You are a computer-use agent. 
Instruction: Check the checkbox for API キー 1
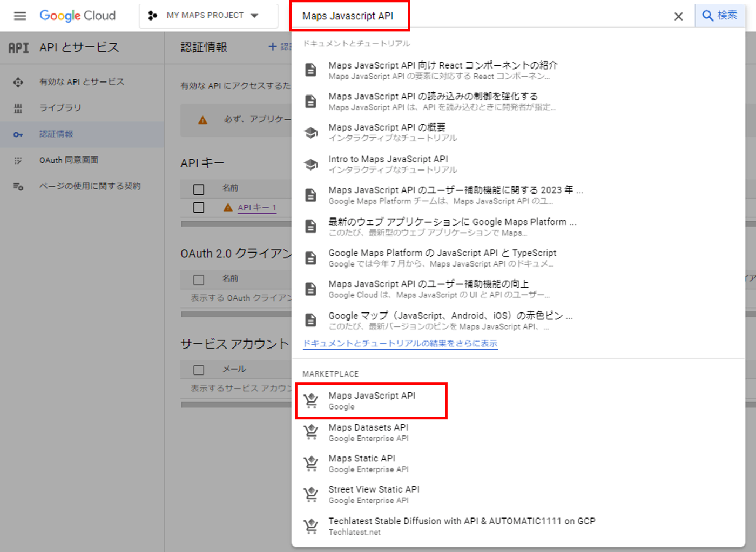(x=199, y=208)
